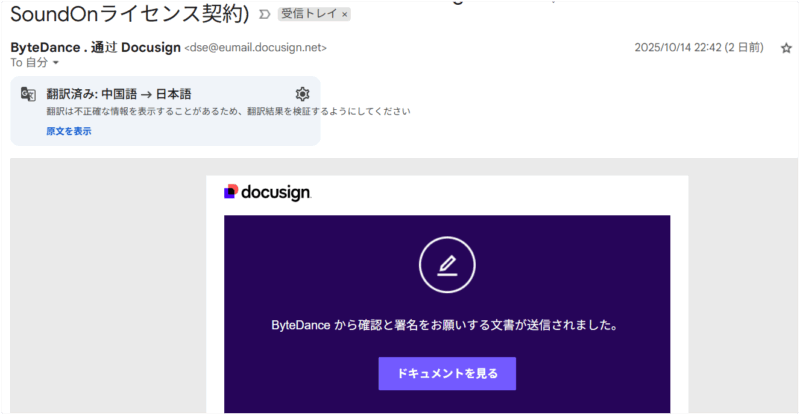Click the docusign logo

(267, 193)
